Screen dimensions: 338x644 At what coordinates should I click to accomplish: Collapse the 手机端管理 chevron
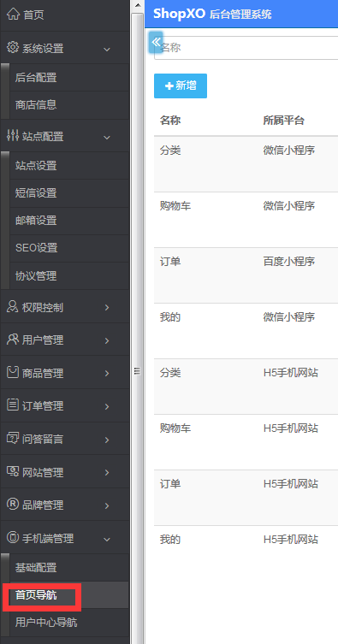click(x=107, y=540)
